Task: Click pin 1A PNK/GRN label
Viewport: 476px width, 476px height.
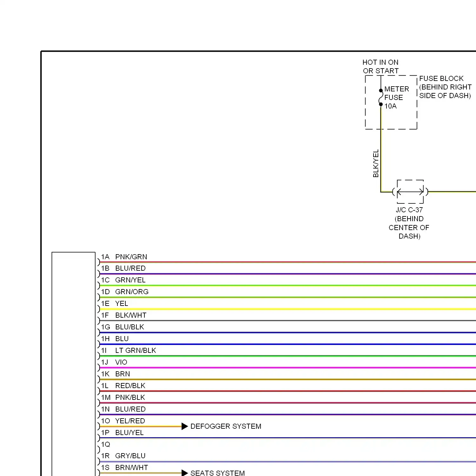Action: pyautogui.click(x=124, y=257)
